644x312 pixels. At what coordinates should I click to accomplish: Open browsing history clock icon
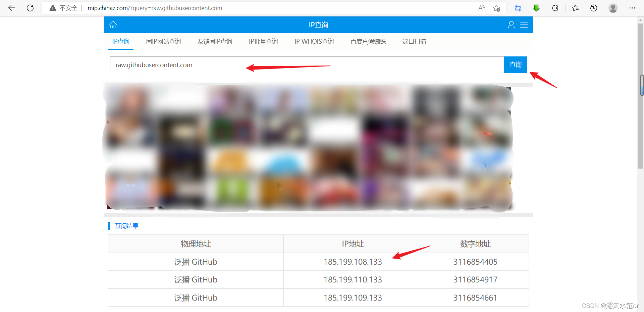[x=594, y=8]
